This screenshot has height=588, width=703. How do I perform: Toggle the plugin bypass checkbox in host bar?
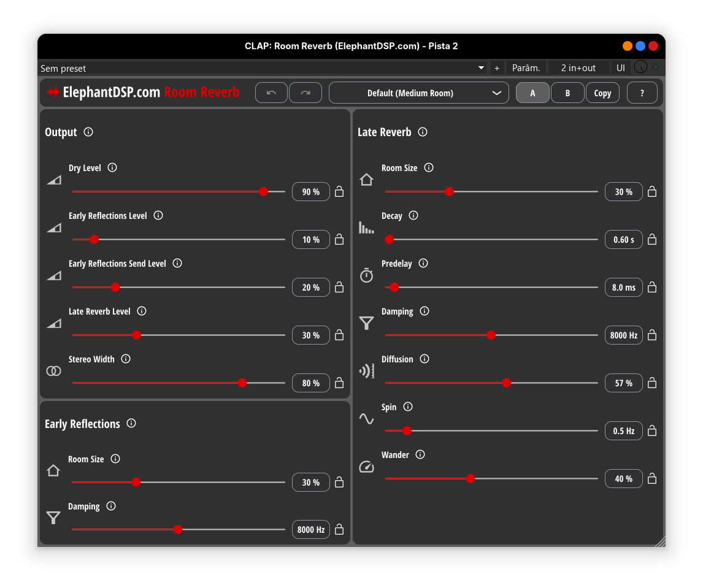point(656,67)
